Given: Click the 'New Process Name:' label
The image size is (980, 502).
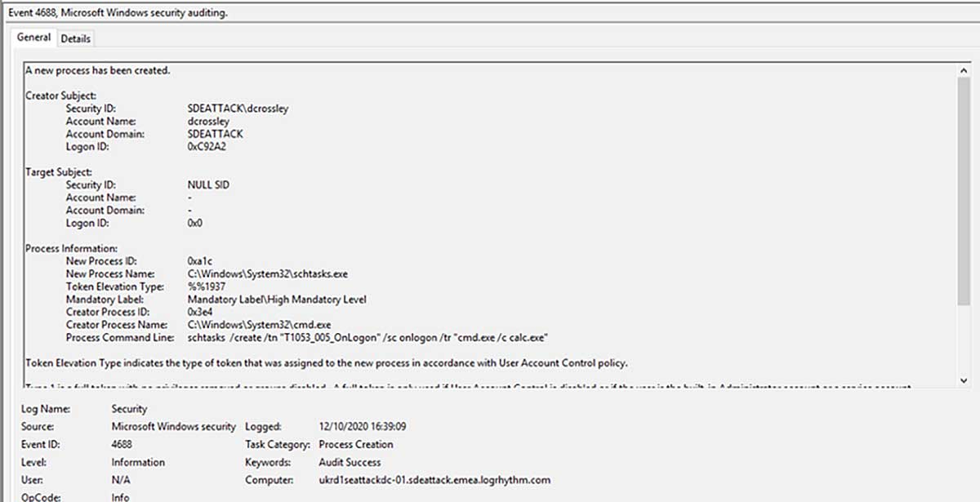Looking at the screenshot, I should coord(110,274).
